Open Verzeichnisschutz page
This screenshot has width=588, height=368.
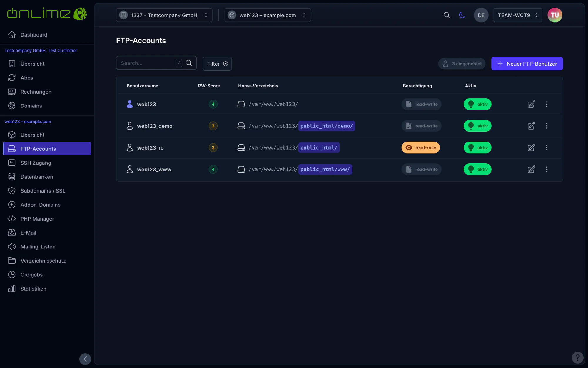click(x=47, y=261)
